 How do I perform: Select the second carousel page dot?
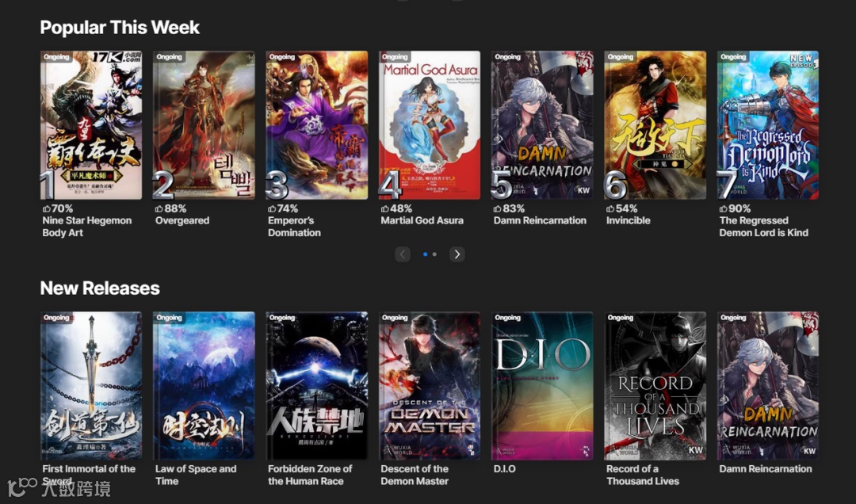(x=434, y=254)
